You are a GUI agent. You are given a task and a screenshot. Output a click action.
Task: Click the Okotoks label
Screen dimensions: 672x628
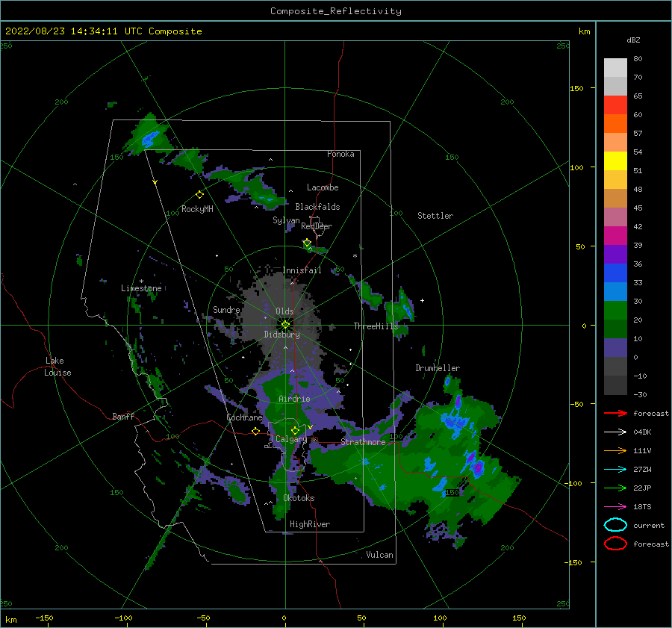click(x=299, y=498)
